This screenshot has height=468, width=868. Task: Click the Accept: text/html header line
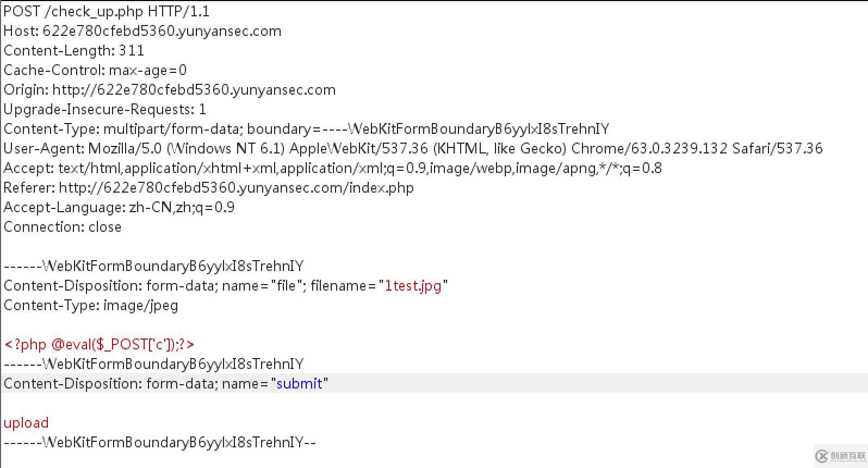click(333, 168)
